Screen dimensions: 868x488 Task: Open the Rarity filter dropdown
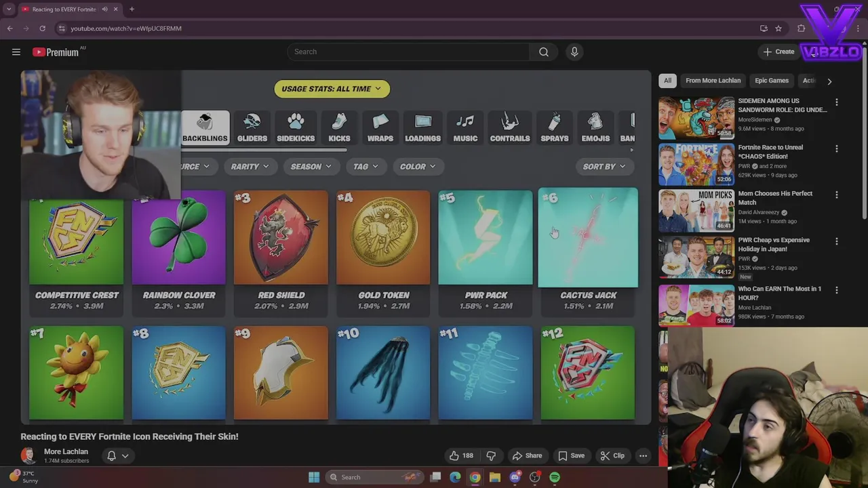tap(250, 167)
